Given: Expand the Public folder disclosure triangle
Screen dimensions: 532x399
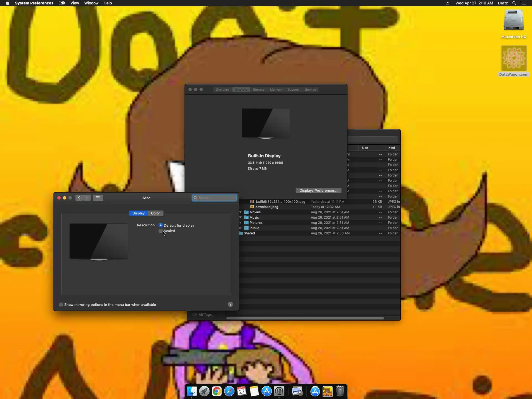Looking at the screenshot, I should 241,228.
